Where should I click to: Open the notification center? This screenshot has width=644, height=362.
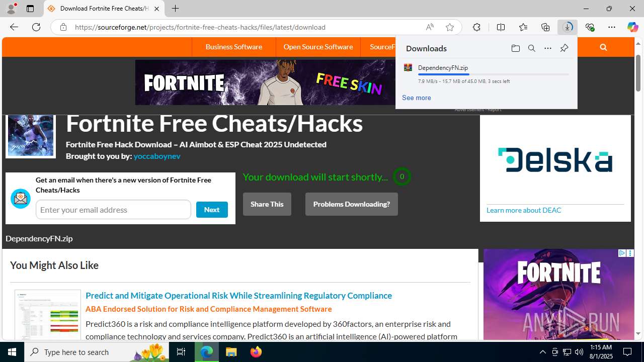tap(628, 352)
